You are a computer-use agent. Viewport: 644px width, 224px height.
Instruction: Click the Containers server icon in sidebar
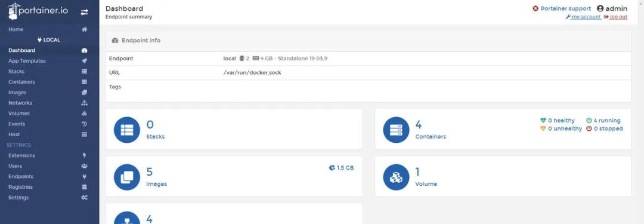pyautogui.click(x=84, y=82)
